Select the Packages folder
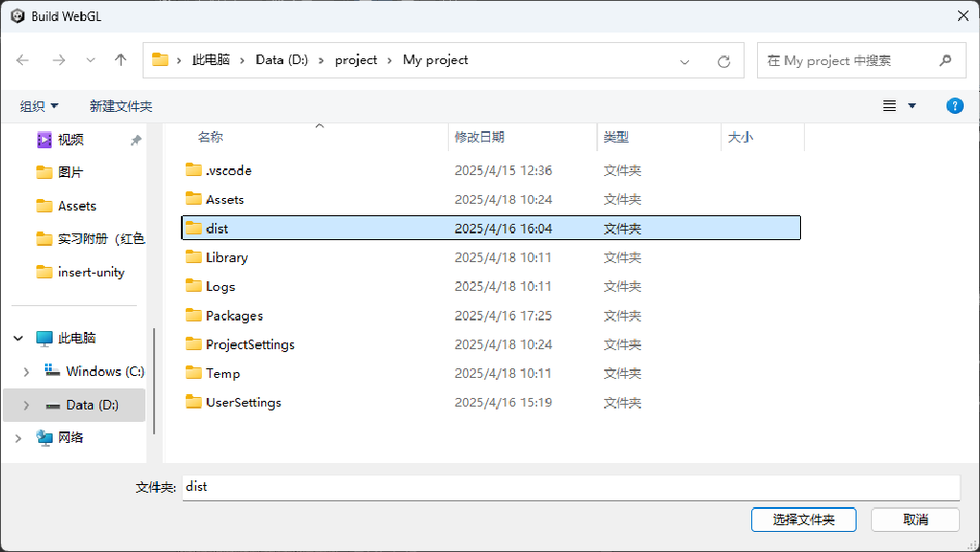 coord(491,316)
